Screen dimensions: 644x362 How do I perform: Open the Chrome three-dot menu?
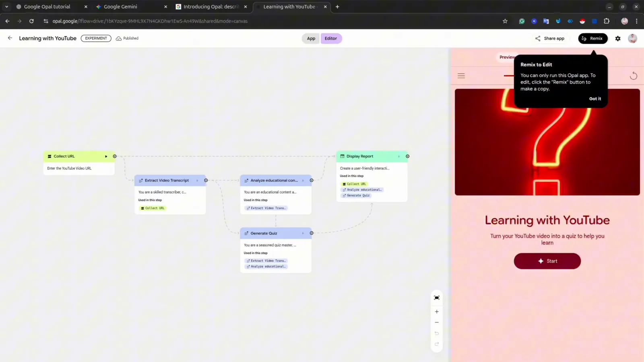[x=636, y=21]
